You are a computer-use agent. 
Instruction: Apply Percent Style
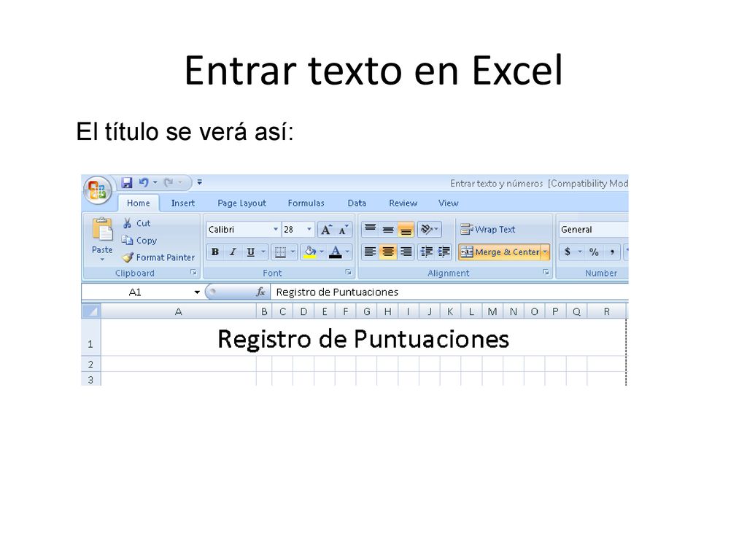[594, 252]
